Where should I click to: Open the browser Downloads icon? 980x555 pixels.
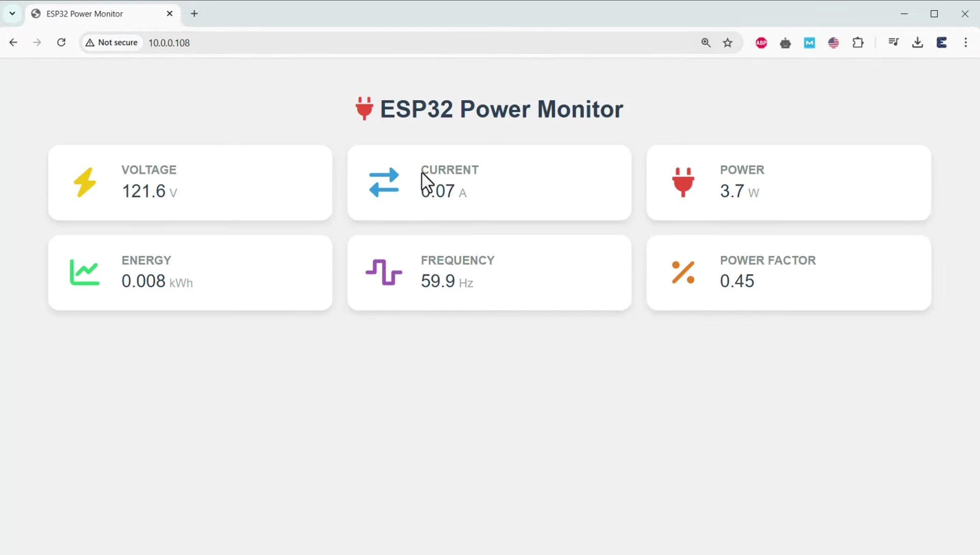(x=918, y=42)
